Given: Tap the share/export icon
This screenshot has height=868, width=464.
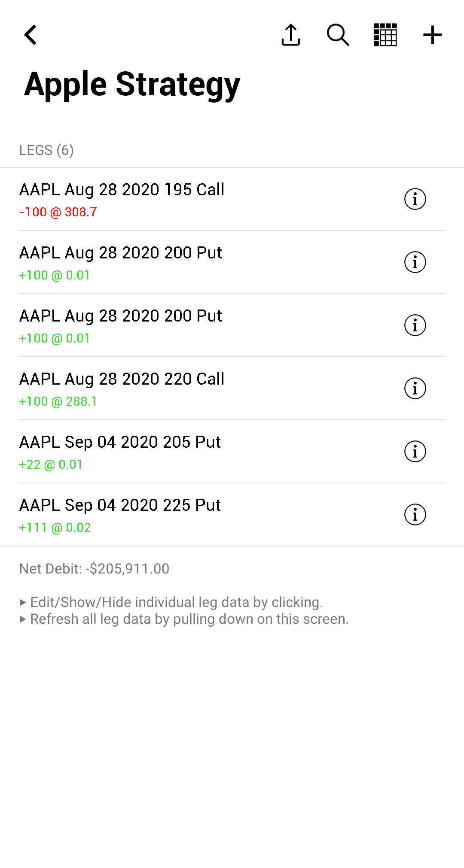Looking at the screenshot, I should point(291,35).
